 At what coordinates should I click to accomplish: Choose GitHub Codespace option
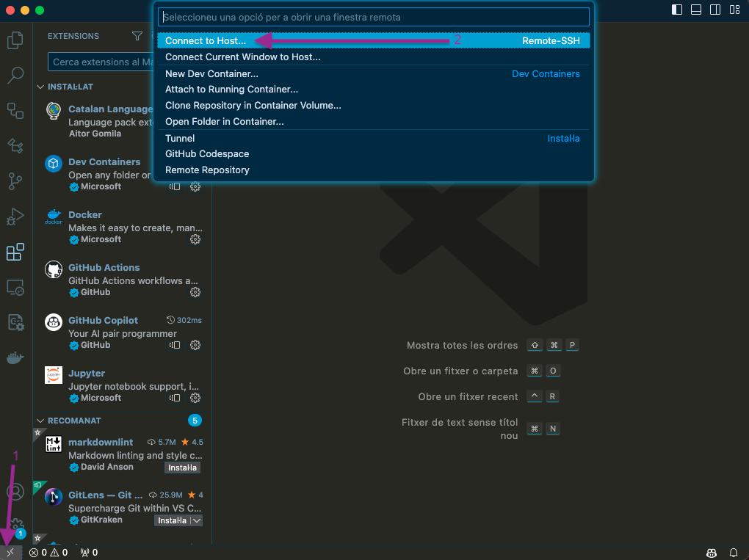pyautogui.click(x=374, y=153)
